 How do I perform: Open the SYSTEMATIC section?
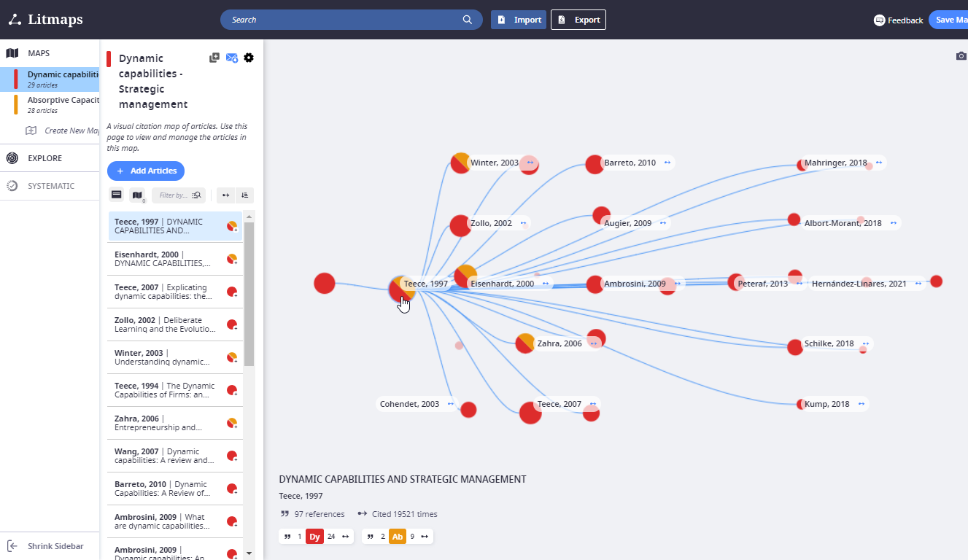36,185
